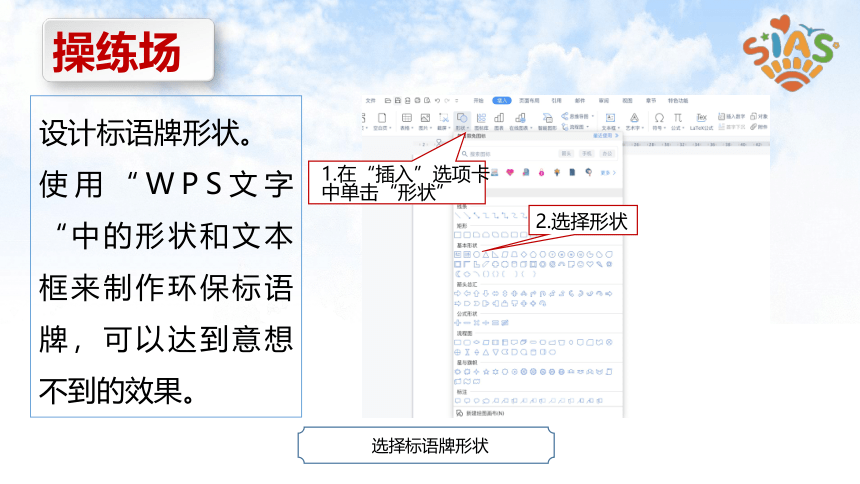
Task: Switch to the 视图 ribbon tab
Action: point(627,100)
